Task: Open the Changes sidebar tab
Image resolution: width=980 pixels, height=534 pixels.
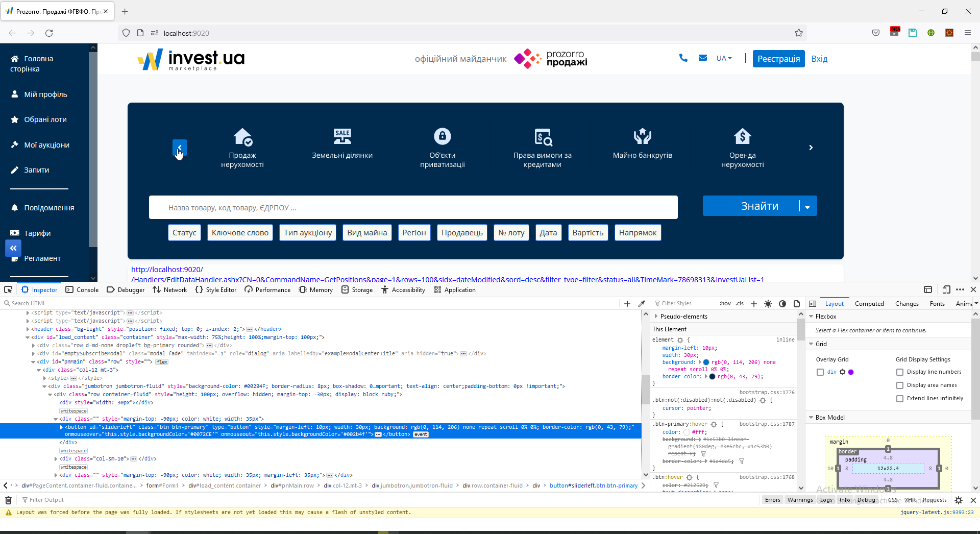Action: click(x=907, y=304)
